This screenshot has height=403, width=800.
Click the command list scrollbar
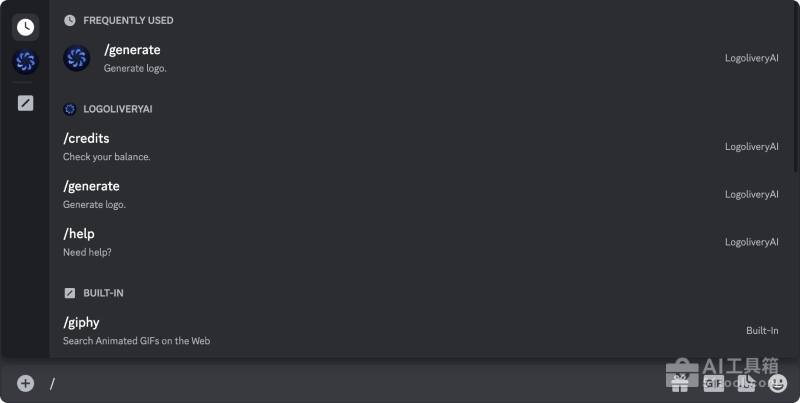pyautogui.click(x=796, y=87)
